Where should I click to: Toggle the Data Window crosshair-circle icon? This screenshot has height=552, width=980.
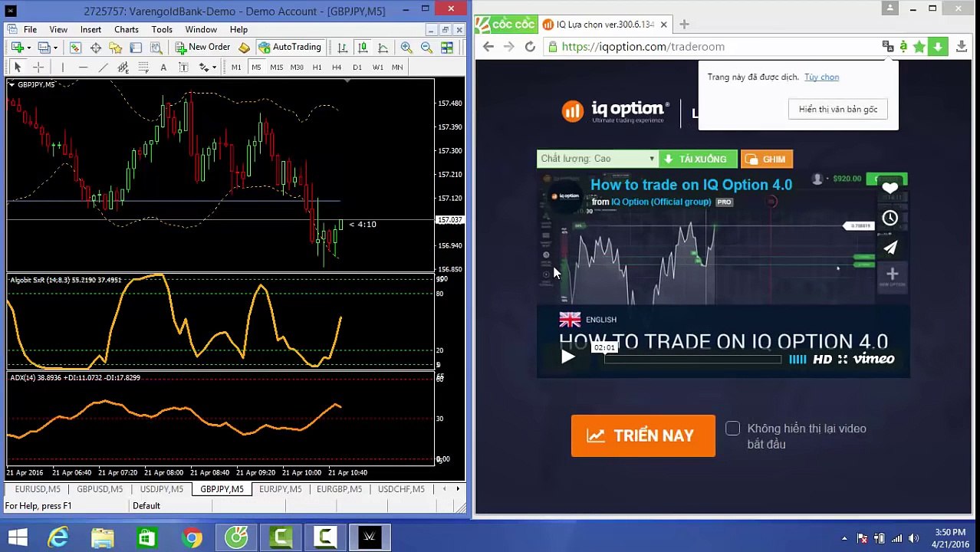coord(96,48)
